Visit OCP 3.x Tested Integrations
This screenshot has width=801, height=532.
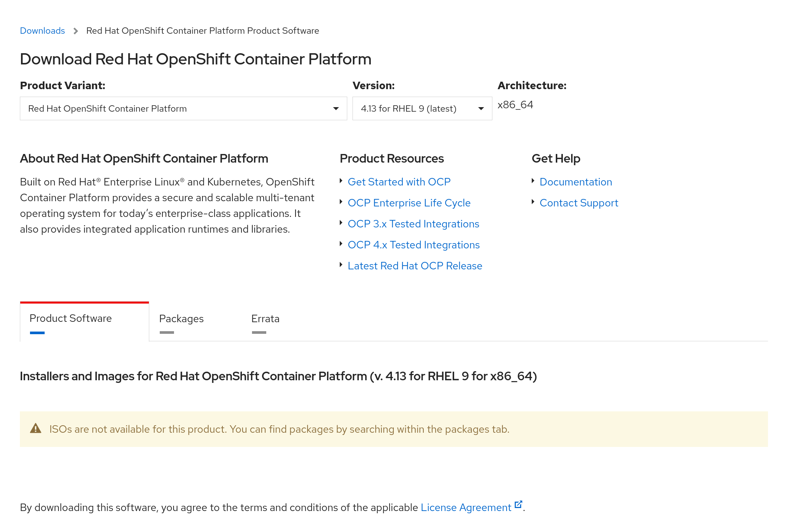click(x=413, y=224)
